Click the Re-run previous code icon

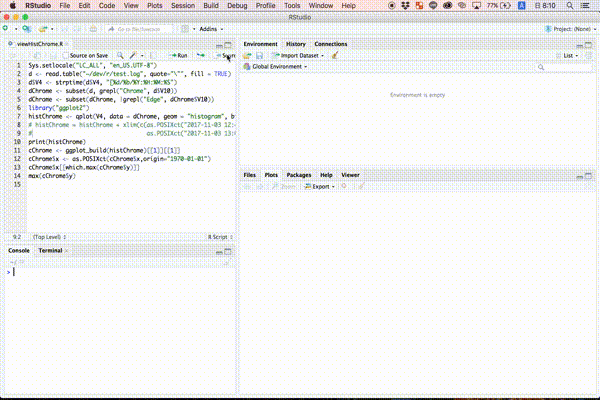200,56
